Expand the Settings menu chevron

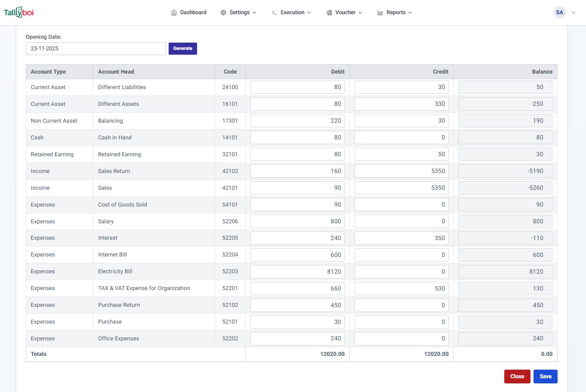[x=254, y=12]
